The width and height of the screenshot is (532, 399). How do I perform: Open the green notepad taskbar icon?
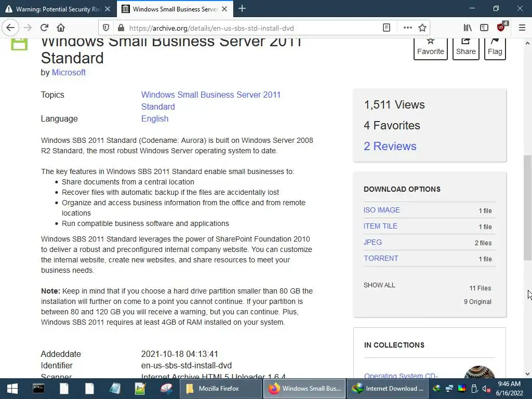coord(140,389)
